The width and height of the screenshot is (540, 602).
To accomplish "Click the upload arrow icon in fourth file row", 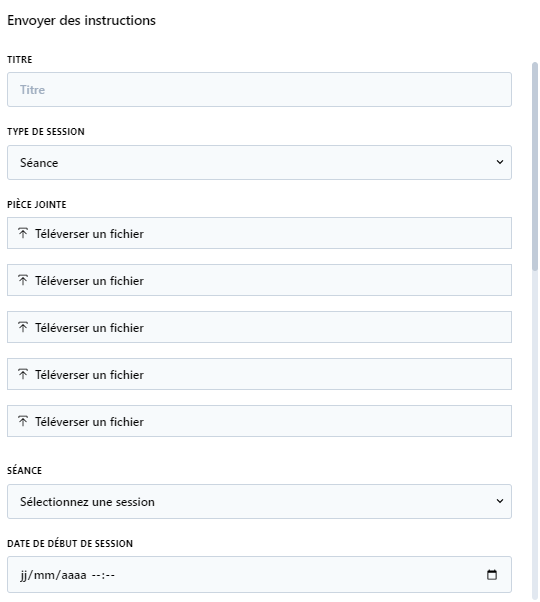I will click(23, 374).
